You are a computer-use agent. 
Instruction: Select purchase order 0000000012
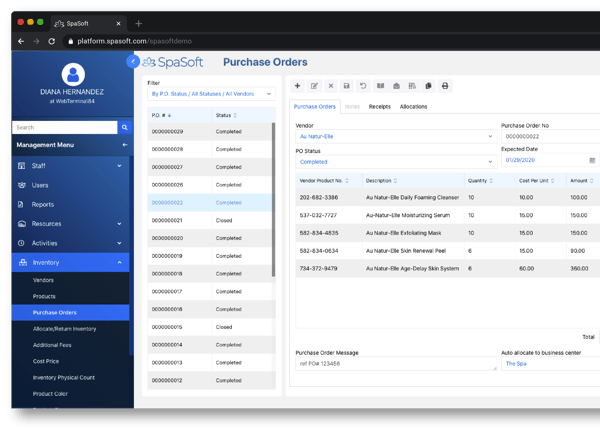[x=212, y=380]
